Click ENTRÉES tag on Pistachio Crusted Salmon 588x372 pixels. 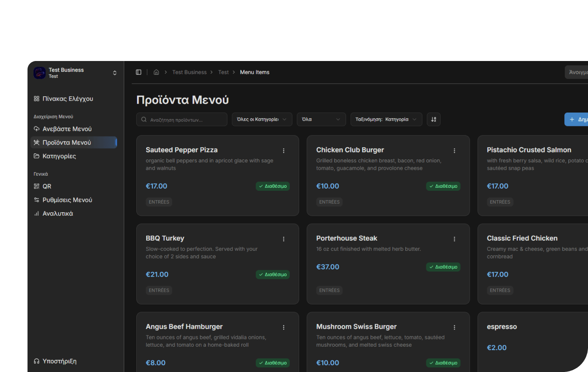click(x=500, y=202)
